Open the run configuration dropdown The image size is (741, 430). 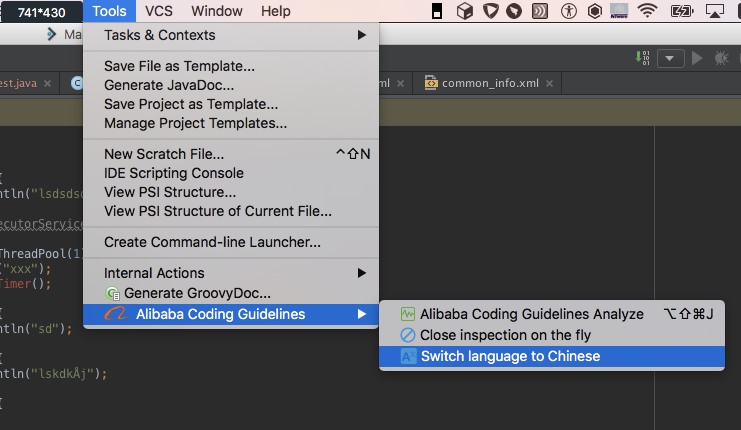pos(670,59)
